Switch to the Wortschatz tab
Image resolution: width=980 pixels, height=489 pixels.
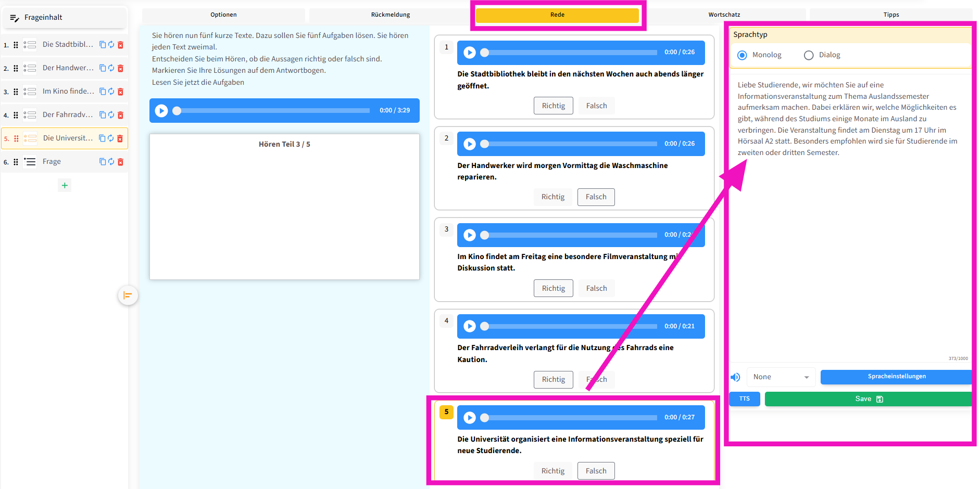pyautogui.click(x=724, y=15)
